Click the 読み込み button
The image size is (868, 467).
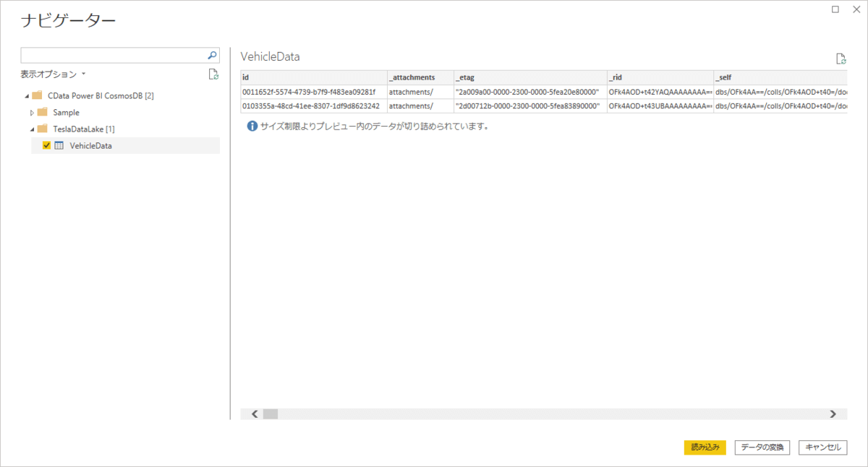(705, 447)
